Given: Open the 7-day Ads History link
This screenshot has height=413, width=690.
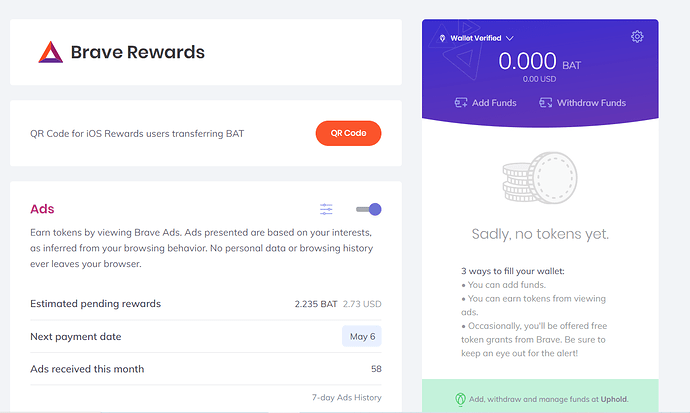Looking at the screenshot, I should 346,399.
